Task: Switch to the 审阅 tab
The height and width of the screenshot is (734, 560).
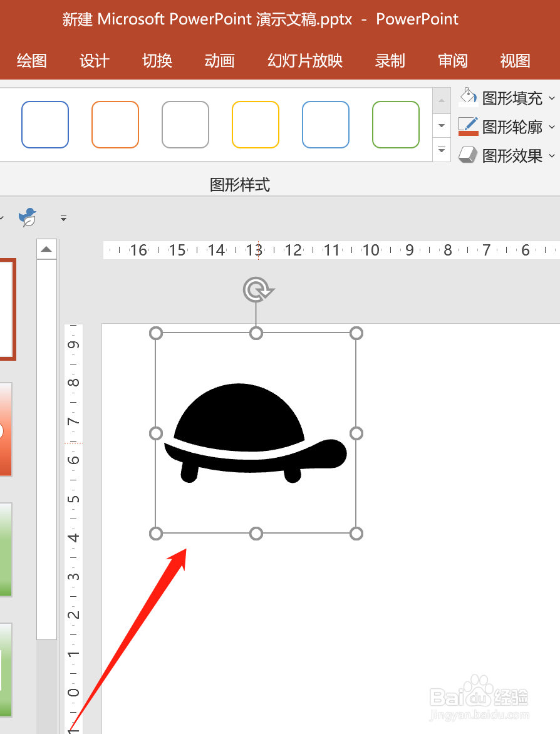Action: 453,60
